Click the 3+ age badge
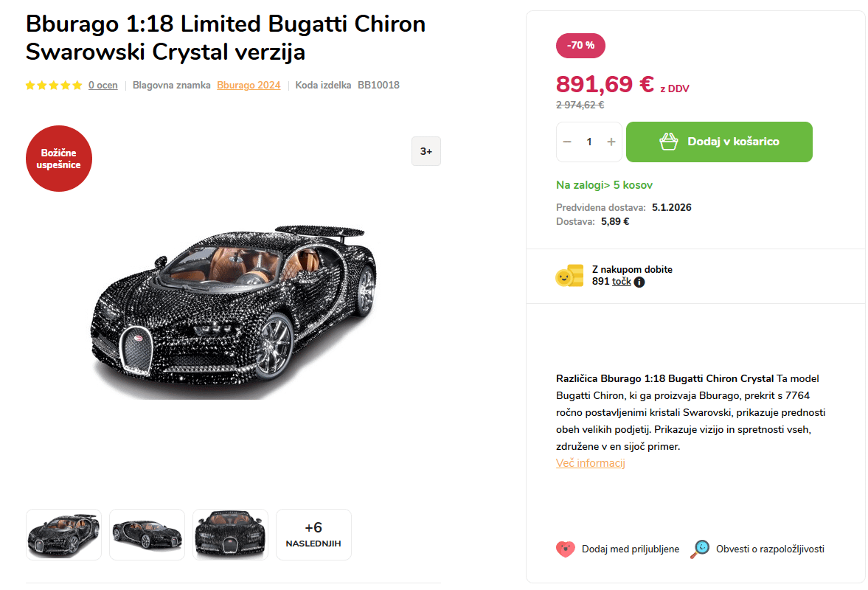The height and width of the screenshot is (590, 868). pos(426,151)
